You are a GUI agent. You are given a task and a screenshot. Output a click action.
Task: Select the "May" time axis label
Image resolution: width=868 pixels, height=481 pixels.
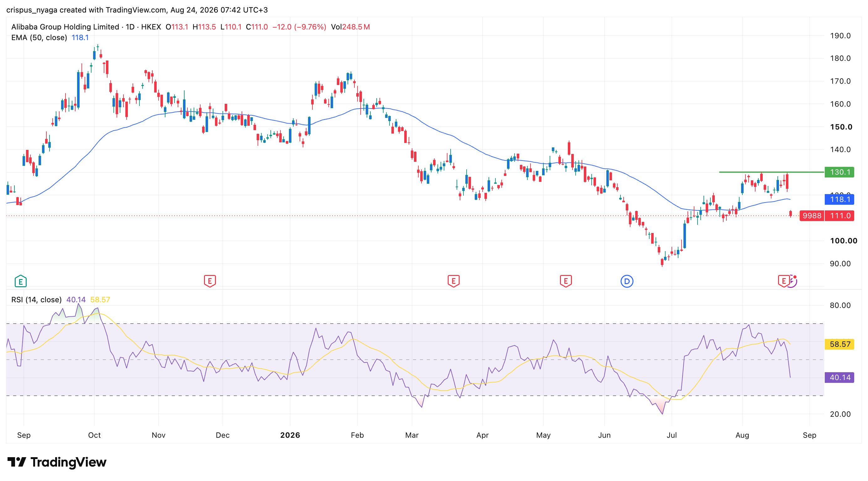tap(543, 435)
